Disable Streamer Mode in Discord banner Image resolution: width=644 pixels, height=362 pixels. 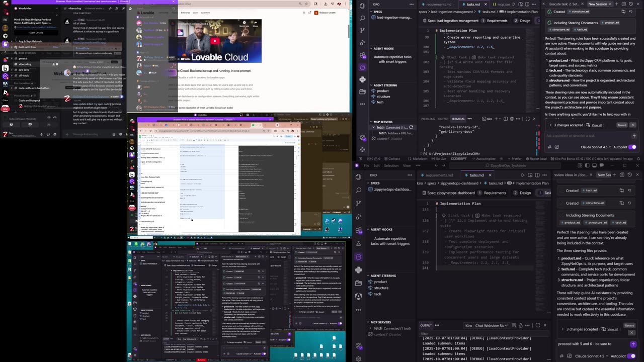(124, 2)
